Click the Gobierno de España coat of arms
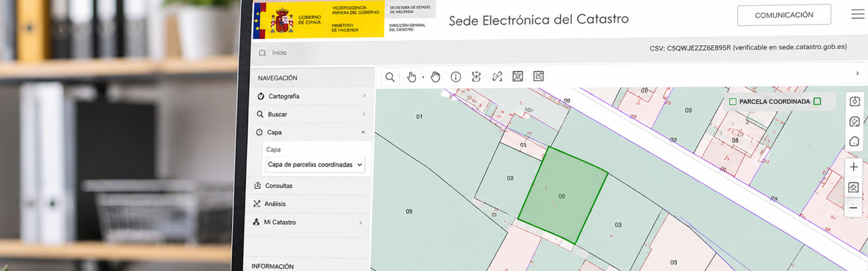This screenshot has height=271, width=868. tap(282, 21)
